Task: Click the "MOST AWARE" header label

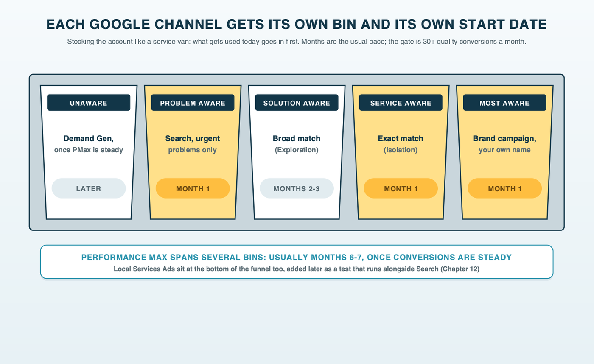Action: [504, 103]
